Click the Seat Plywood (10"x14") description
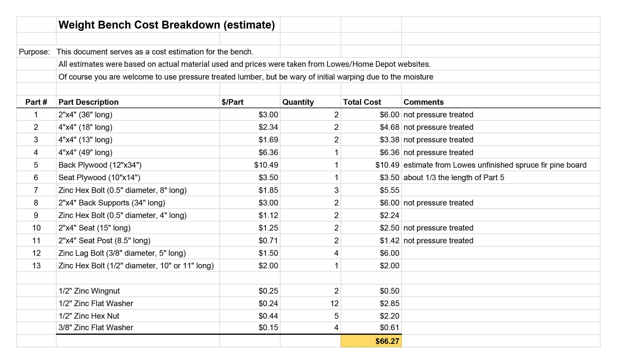623x364 pixels. pyautogui.click(x=99, y=178)
